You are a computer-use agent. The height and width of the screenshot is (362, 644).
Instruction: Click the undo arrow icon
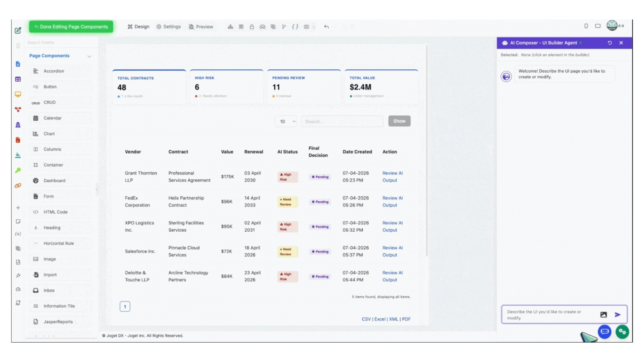(326, 27)
